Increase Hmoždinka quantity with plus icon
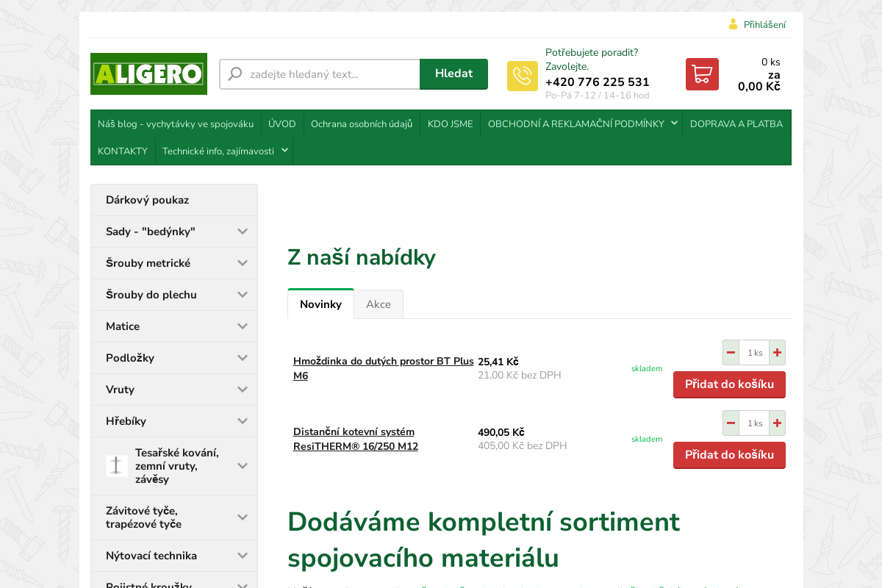Image resolution: width=882 pixels, height=588 pixels. coord(777,352)
